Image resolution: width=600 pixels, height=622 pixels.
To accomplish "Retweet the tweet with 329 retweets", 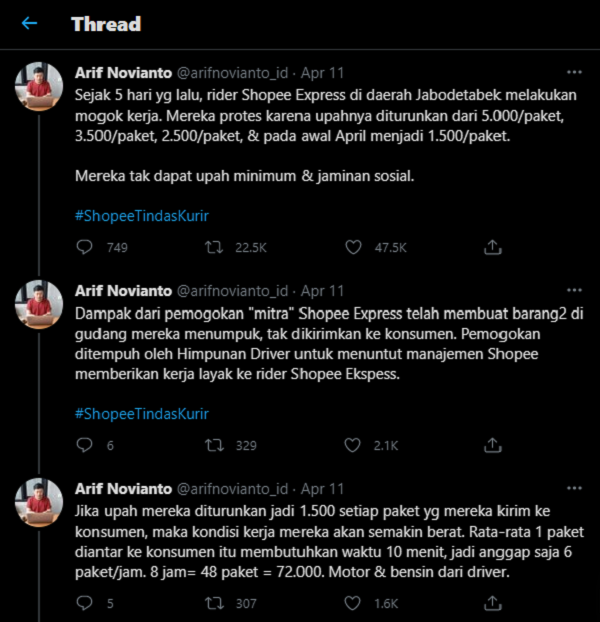I will click(214, 445).
